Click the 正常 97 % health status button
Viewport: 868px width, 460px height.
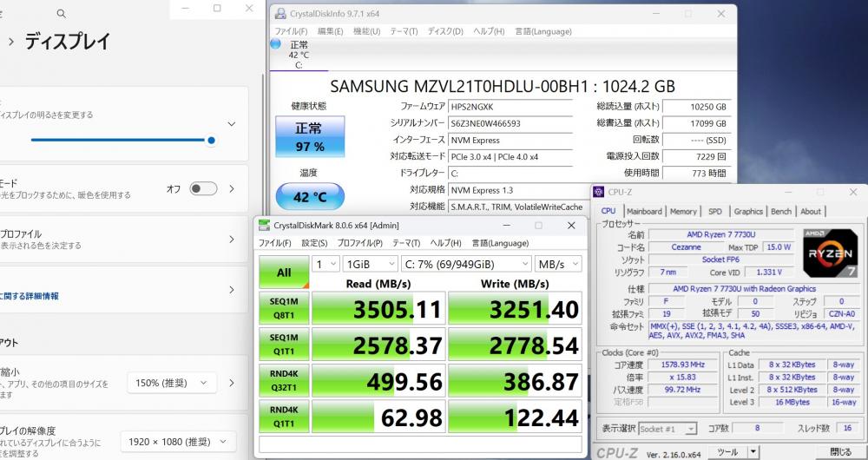(310, 137)
